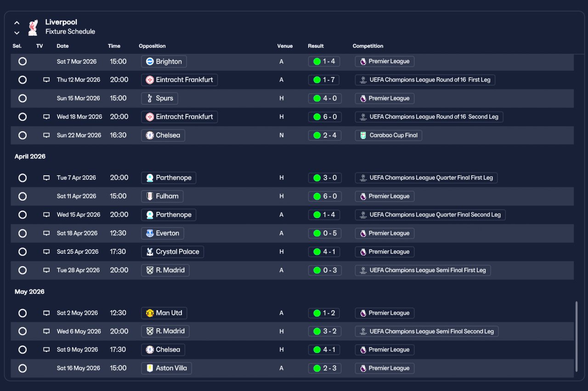588x391 pixels.
Task: Select Chelsea badge in Carabao Cup Final row
Action: click(x=150, y=135)
